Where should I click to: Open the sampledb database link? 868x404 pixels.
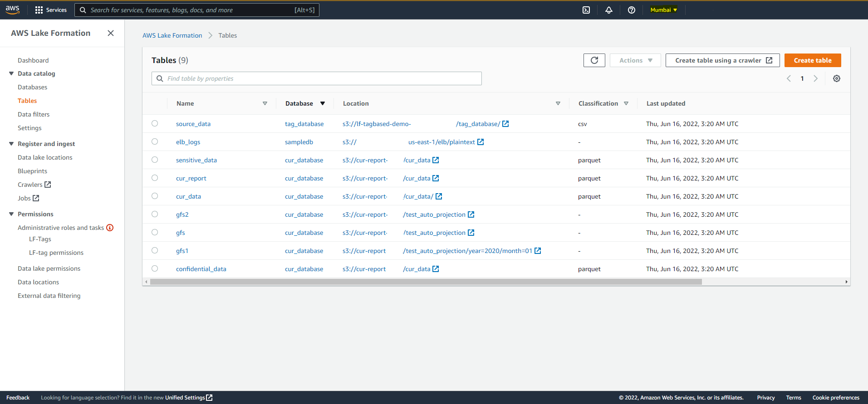pos(299,142)
